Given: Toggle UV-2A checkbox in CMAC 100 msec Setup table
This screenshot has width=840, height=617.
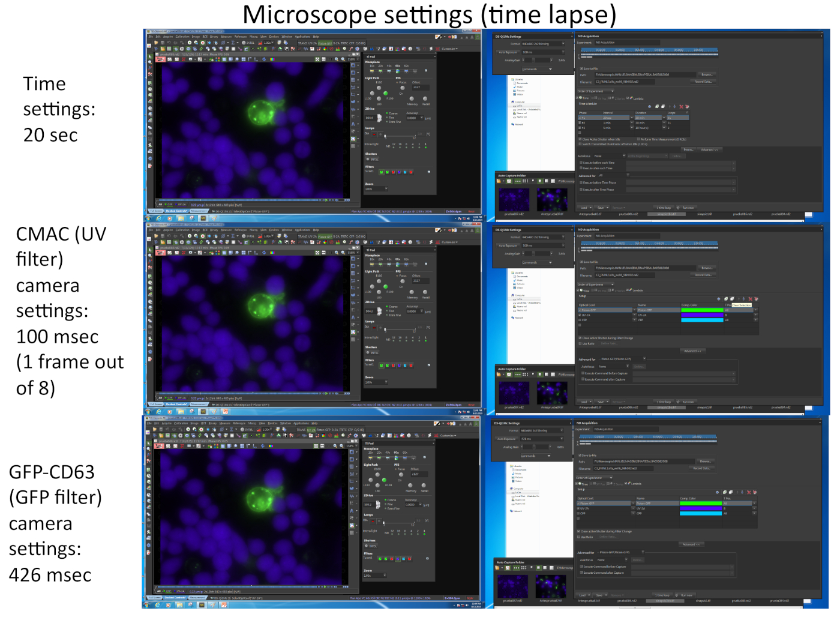Looking at the screenshot, I should pyautogui.click(x=580, y=315).
